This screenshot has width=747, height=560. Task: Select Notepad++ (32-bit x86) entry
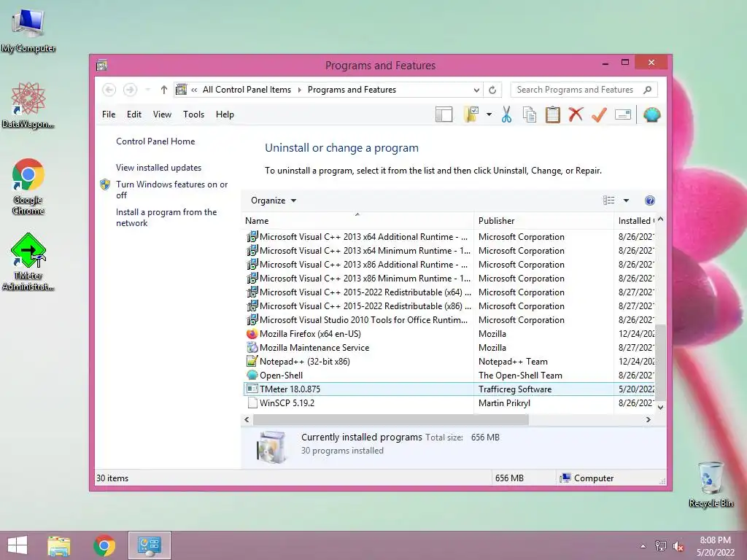tap(449, 362)
